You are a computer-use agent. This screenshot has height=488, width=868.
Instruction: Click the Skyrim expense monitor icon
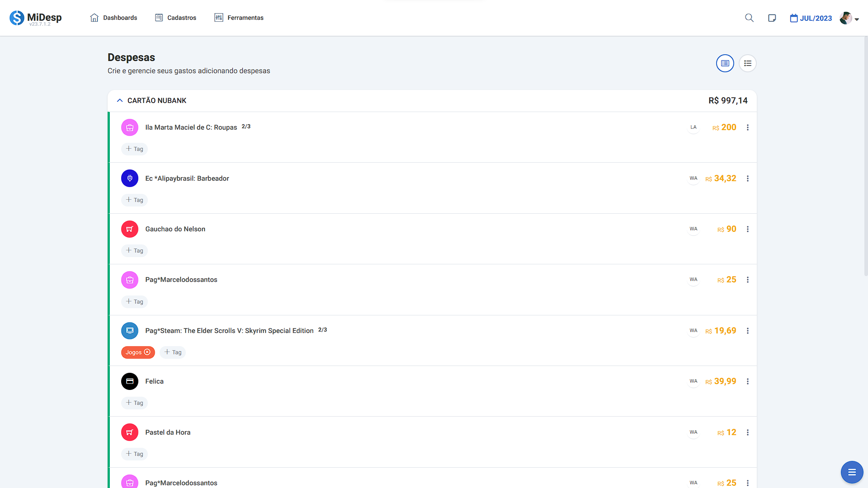click(x=130, y=331)
